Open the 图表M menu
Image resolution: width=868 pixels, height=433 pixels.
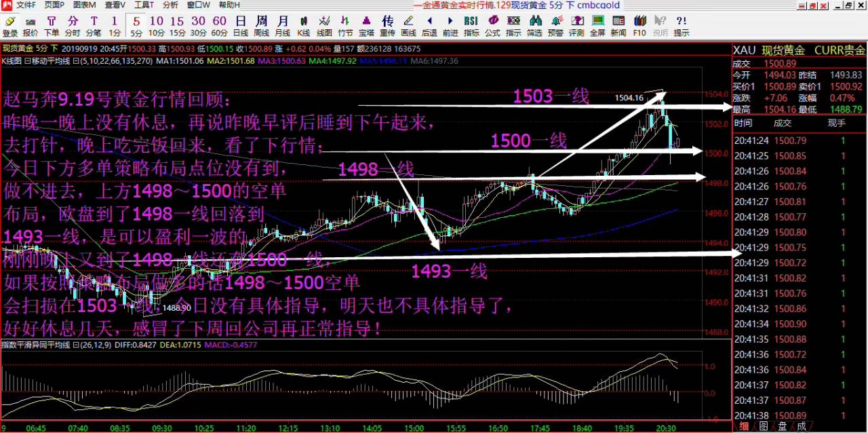coord(84,5)
